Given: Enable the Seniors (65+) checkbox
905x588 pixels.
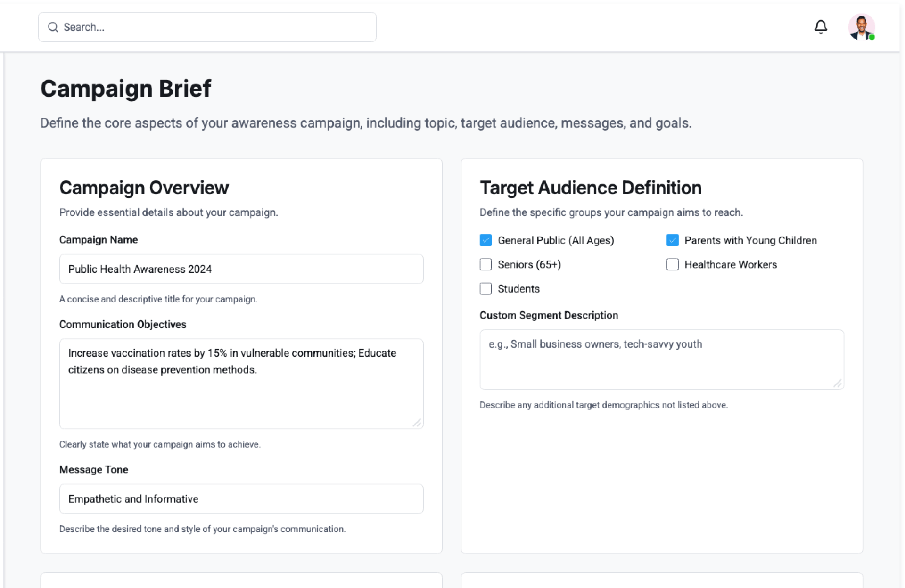Looking at the screenshot, I should pyautogui.click(x=485, y=264).
